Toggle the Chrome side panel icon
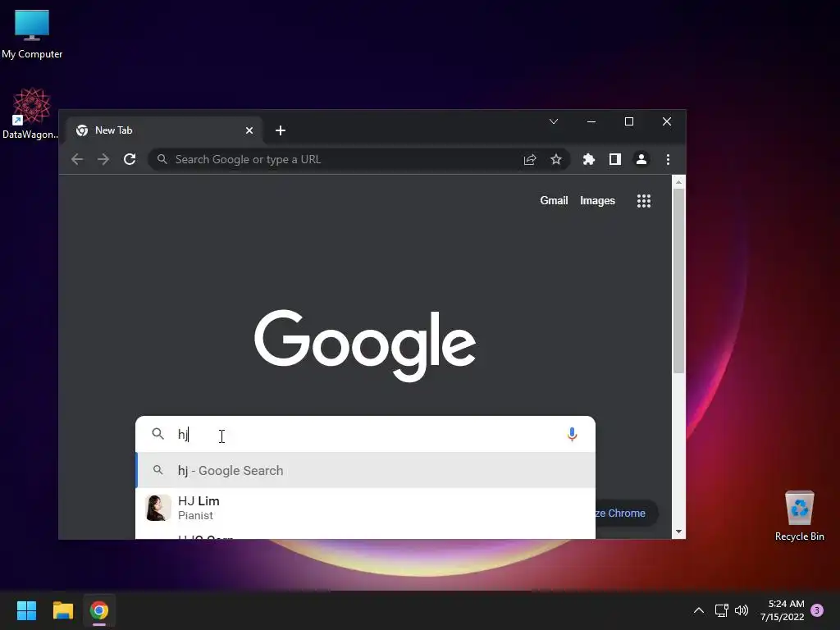840x630 pixels. (x=615, y=159)
